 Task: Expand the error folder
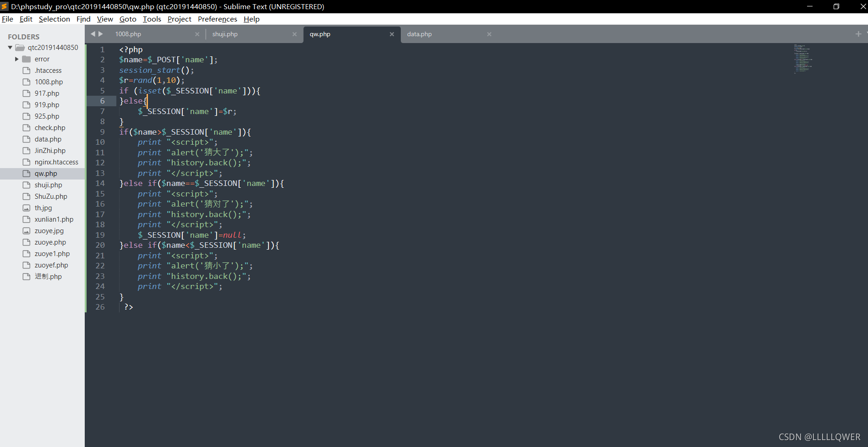tap(17, 59)
